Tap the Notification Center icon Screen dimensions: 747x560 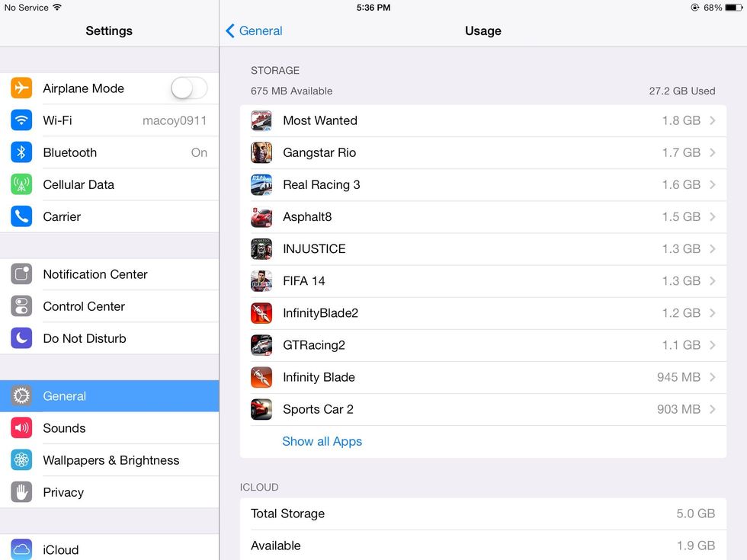click(x=21, y=274)
